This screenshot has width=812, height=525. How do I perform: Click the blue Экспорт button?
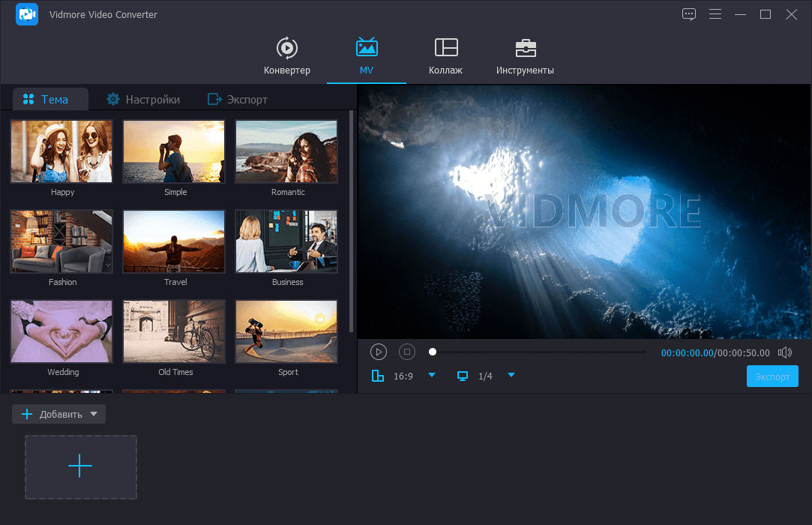772,376
